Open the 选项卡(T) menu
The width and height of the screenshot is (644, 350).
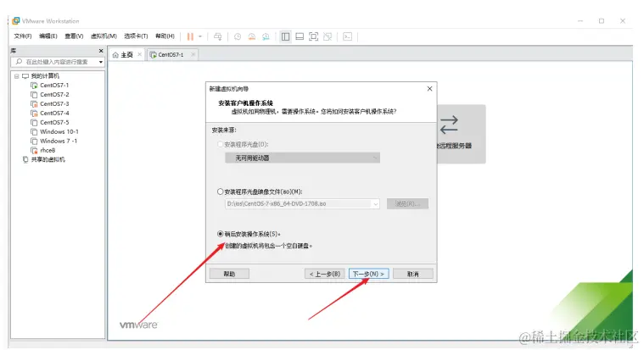click(x=136, y=36)
